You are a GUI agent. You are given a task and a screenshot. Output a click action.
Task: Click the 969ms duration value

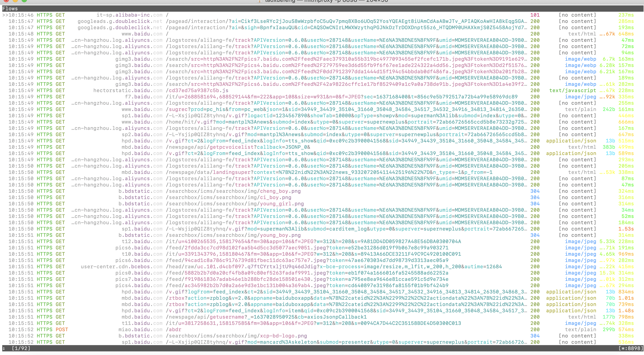[626, 254]
